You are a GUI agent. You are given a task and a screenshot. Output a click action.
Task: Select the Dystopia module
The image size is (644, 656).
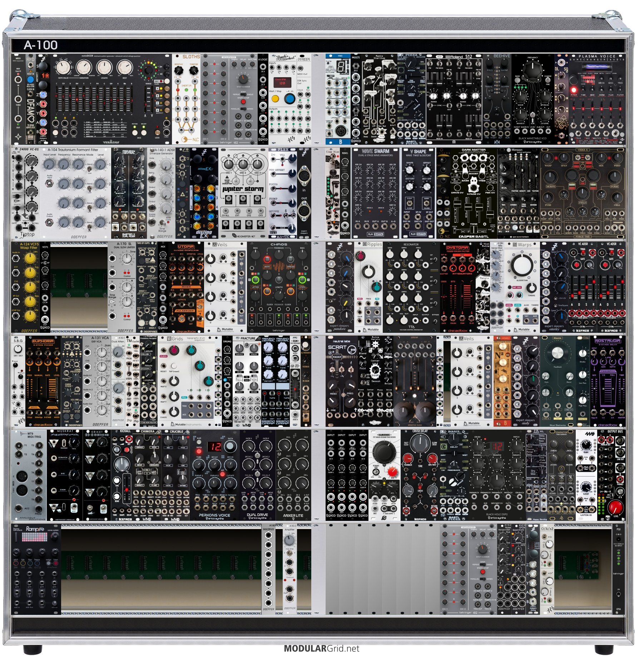pyautogui.click(x=457, y=287)
